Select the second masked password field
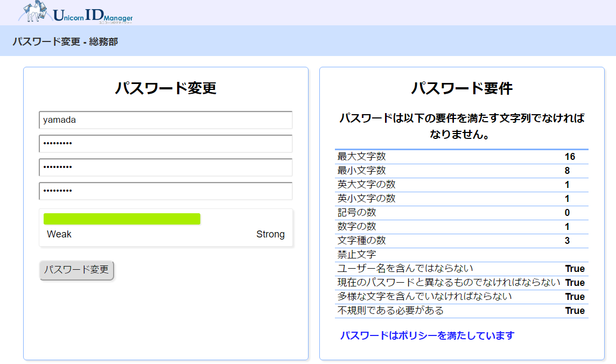Screen dimensions: 616x364 [166, 167]
